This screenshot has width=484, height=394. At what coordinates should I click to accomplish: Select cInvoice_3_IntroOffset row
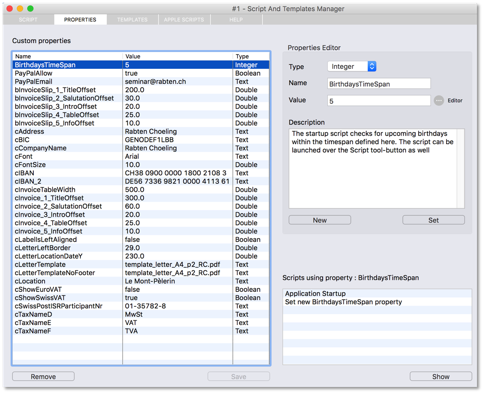(141, 215)
